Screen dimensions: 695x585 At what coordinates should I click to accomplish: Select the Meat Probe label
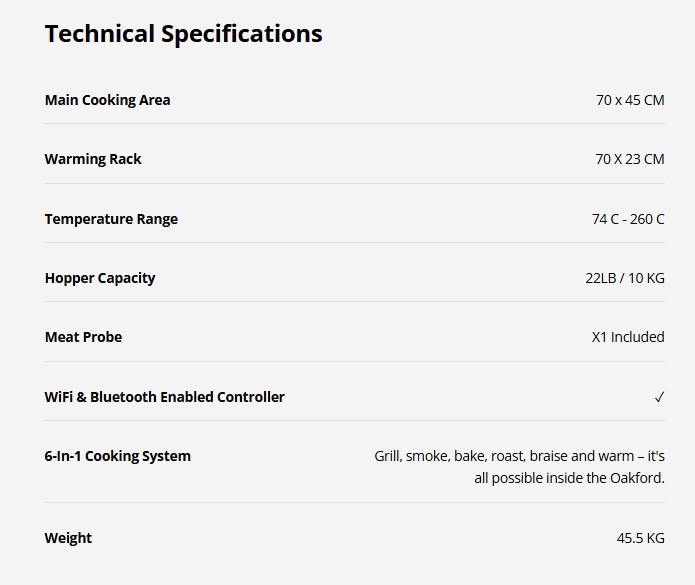click(x=83, y=337)
